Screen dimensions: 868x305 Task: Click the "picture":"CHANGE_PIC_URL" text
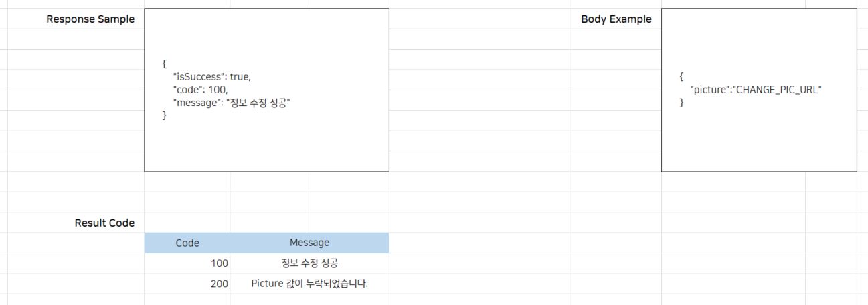pyautogui.click(x=756, y=90)
